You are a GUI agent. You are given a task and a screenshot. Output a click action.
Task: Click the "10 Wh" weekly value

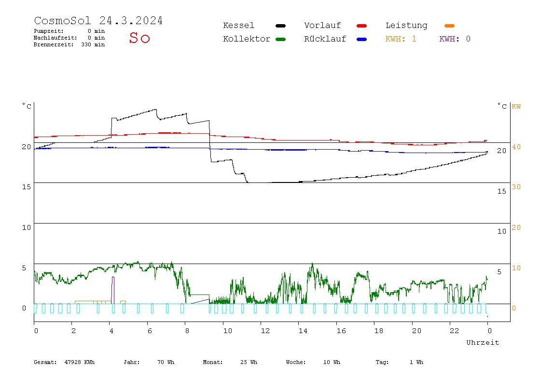(332, 362)
